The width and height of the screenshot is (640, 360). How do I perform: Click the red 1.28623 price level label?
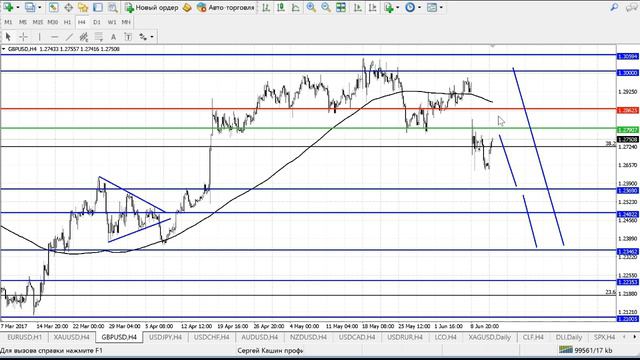tap(628, 110)
